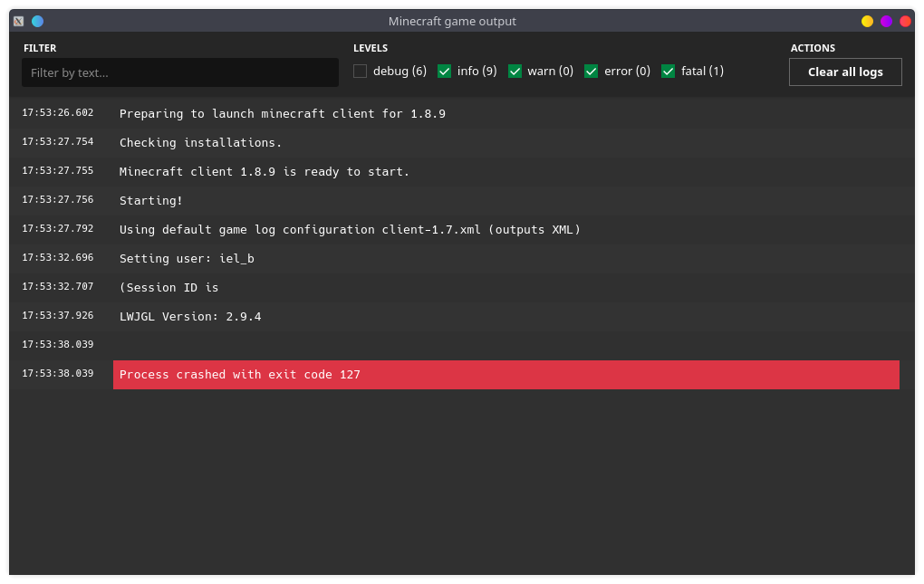Toggle the warn (0) level checkbox
The height and width of the screenshot is (584, 924).
tap(515, 72)
